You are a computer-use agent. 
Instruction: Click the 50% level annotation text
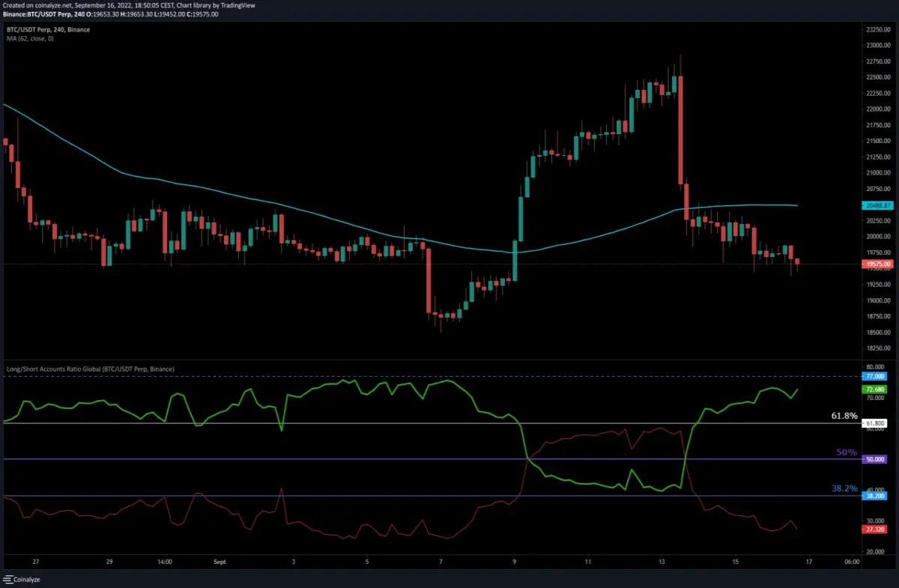[x=847, y=452]
